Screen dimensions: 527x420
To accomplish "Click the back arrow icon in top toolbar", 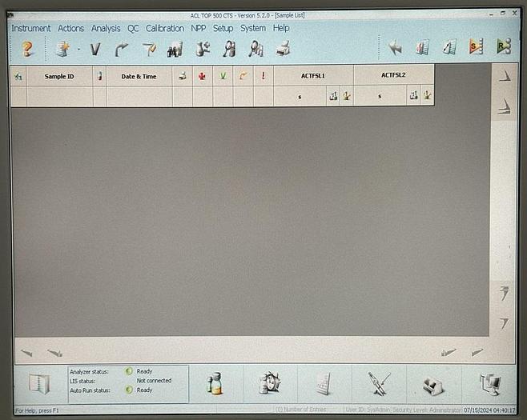I will [395, 48].
